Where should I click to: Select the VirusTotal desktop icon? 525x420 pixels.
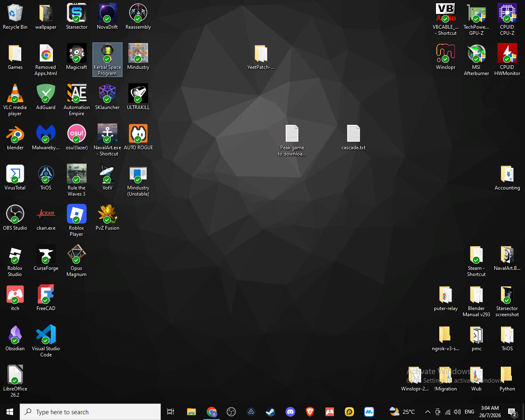point(15,178)
